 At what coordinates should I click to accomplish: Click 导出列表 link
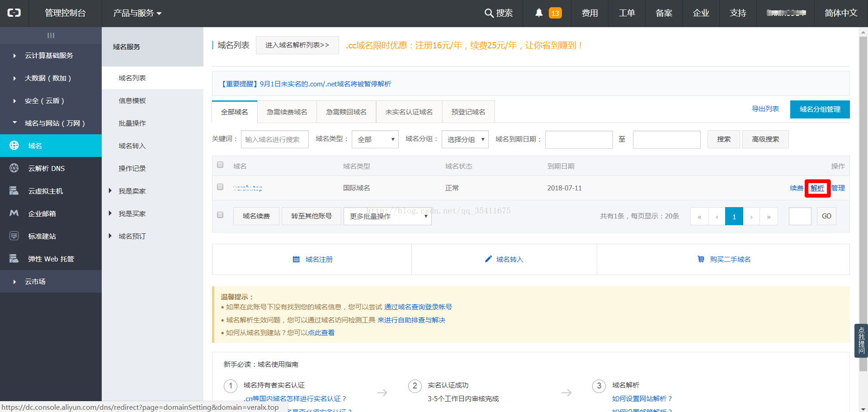(765, 109)
